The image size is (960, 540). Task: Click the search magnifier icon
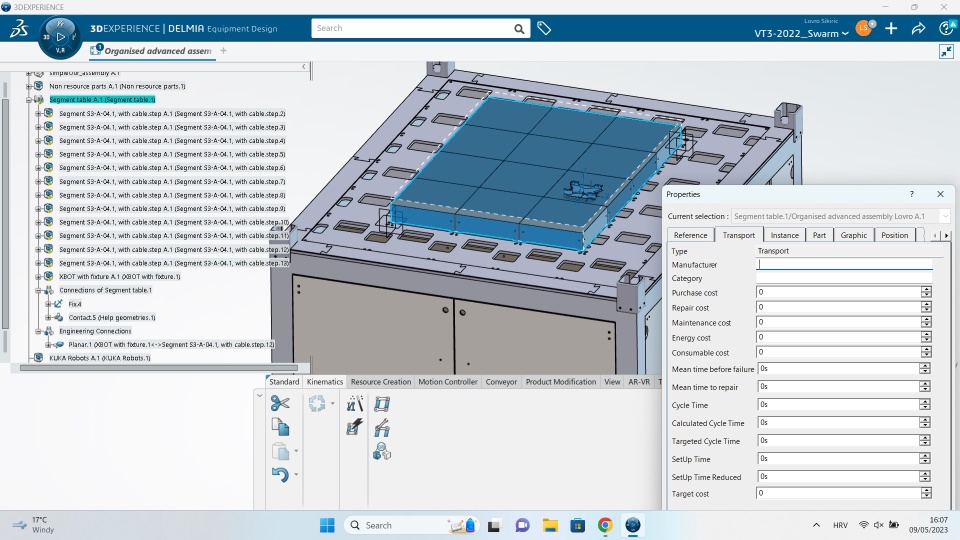[519, 28]
